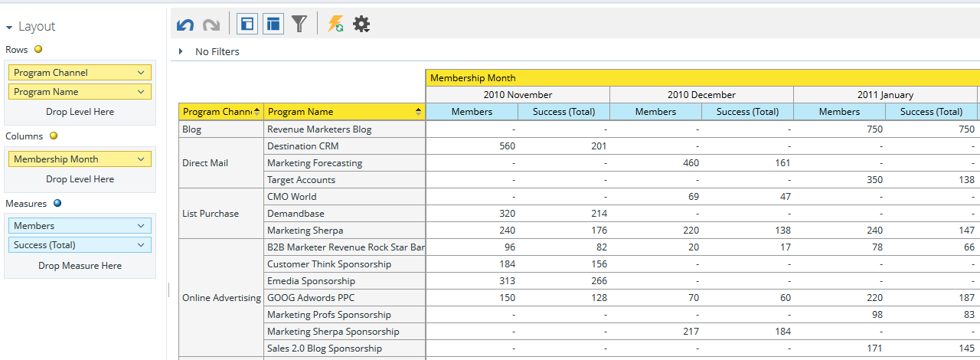Select the Drop Measure Here area

click(x=80, y=266)
